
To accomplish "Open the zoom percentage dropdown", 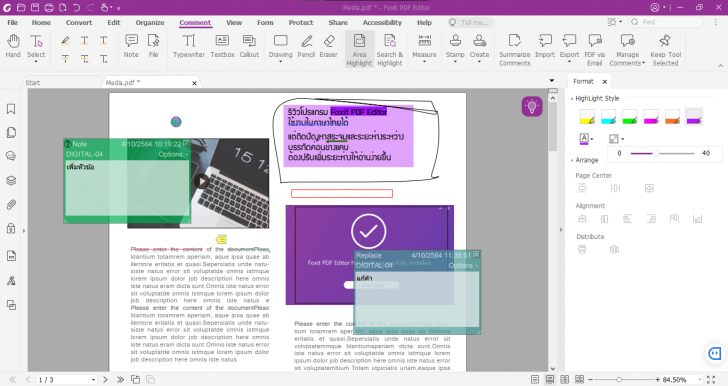I will point(699,380).
